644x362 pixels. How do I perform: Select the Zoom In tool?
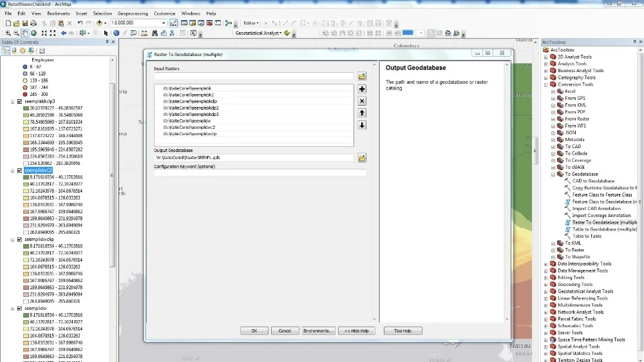[x=8, y=33]
